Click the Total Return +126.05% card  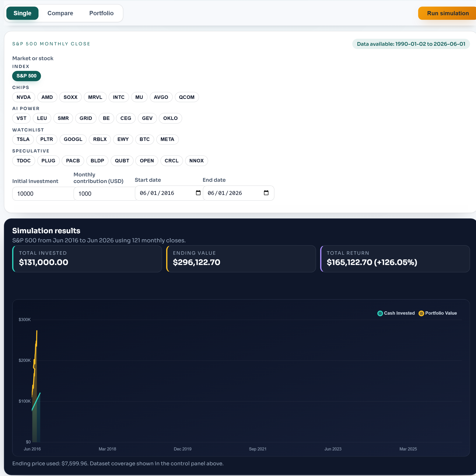[x=395, y=259]
